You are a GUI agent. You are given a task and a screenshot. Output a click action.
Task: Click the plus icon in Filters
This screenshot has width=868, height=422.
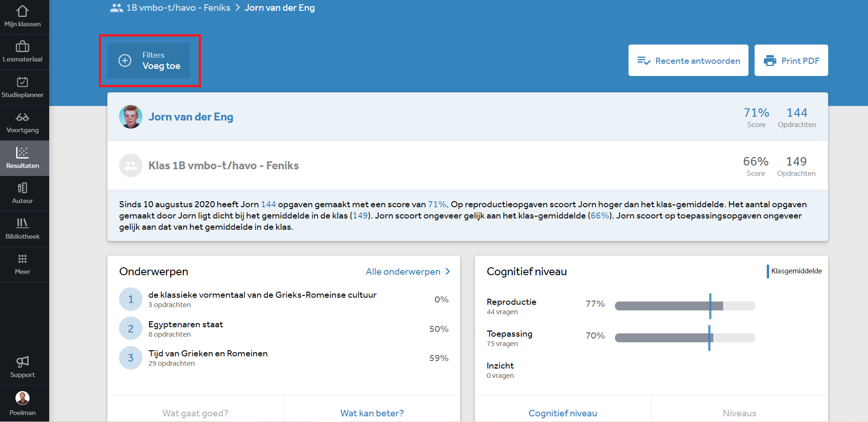[x=125, y=60]
